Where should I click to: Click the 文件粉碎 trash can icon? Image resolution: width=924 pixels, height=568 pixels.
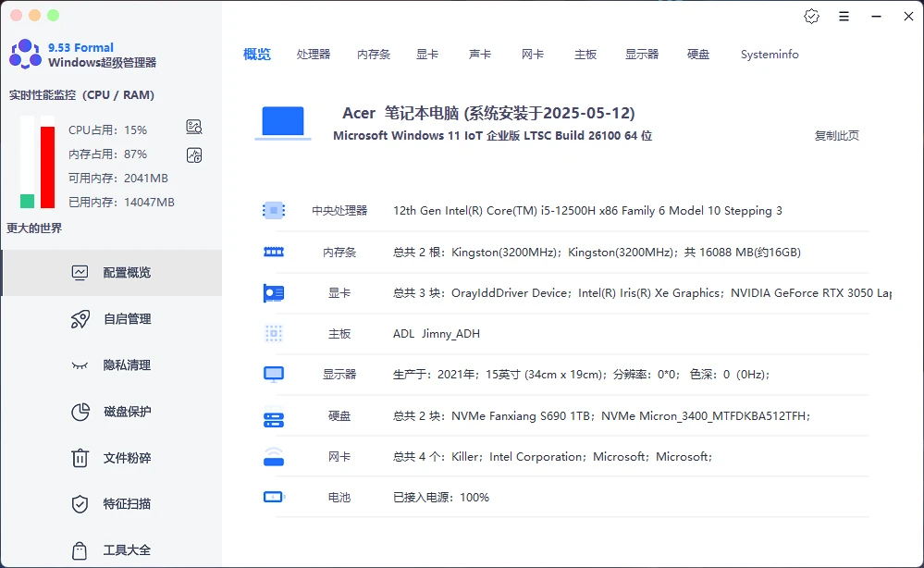(x=80, y=458)
